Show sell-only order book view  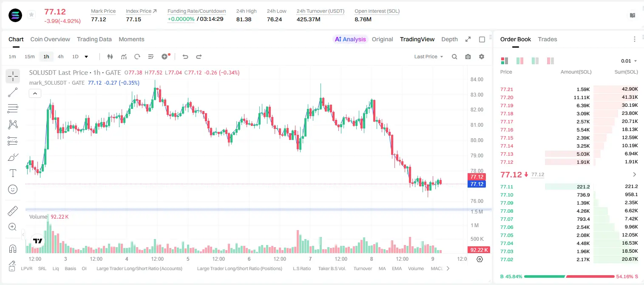pyautogui.click(x=550, y=61)
